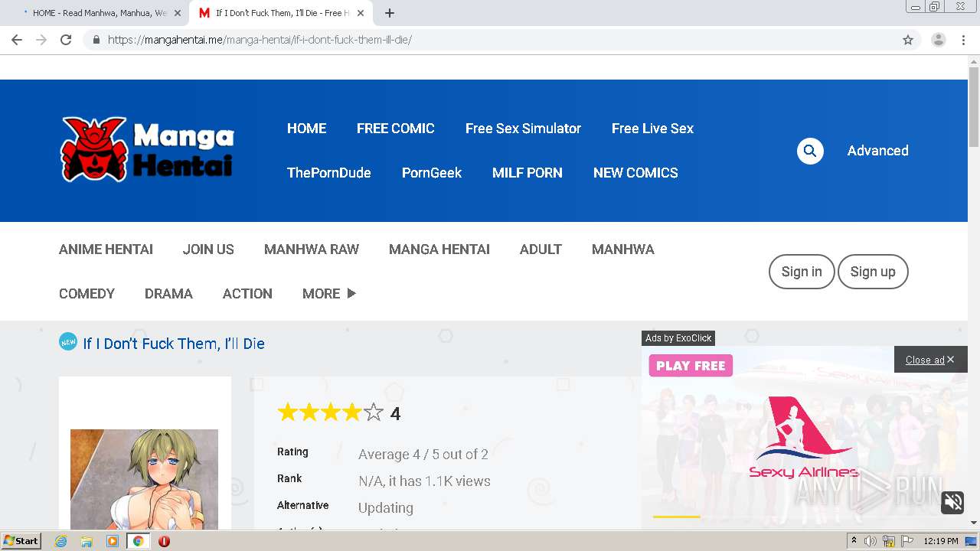This screenshot has width=980, height=551.
Task: Click the browser forward arrow
Action: [x=41, y=40]
